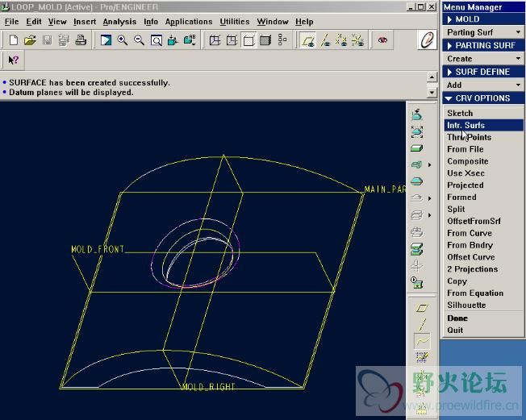Screen dimensions: 526x420
Task: Toggle the spin center display
Action: (382, 40)
